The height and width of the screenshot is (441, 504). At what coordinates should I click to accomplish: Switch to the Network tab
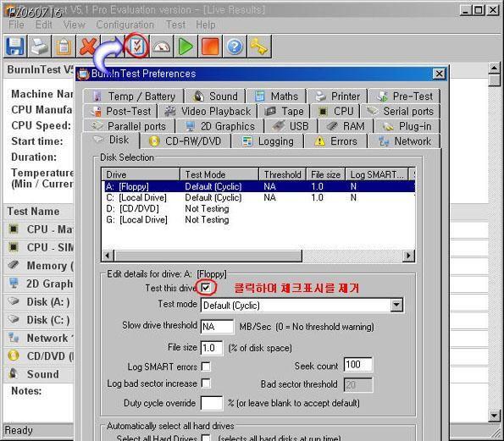click(404, 141)
